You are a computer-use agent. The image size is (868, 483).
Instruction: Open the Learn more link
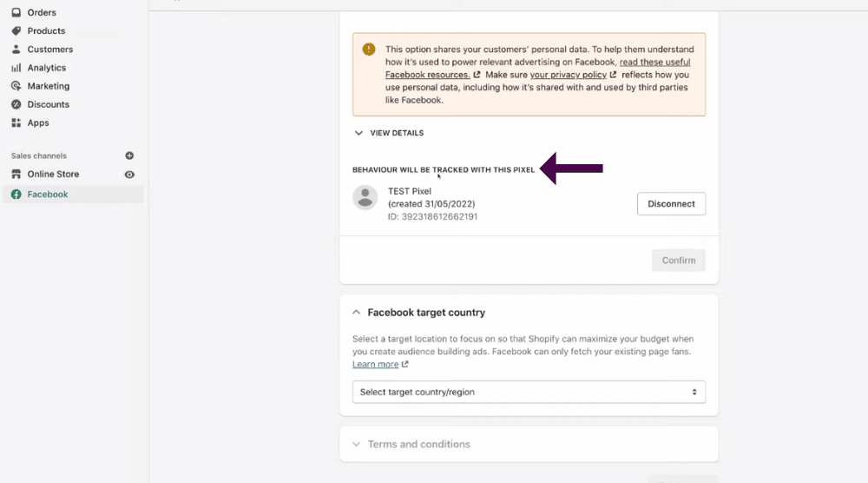point(376,364)
